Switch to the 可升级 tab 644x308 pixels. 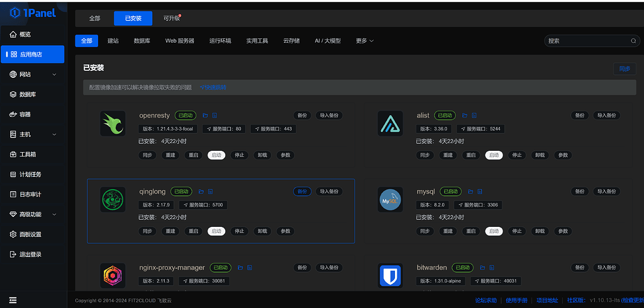pos(171,18)
